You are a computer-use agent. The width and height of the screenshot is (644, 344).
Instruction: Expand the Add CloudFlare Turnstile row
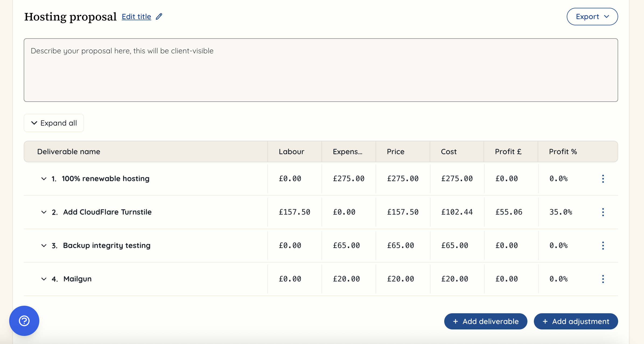(44, 212)
